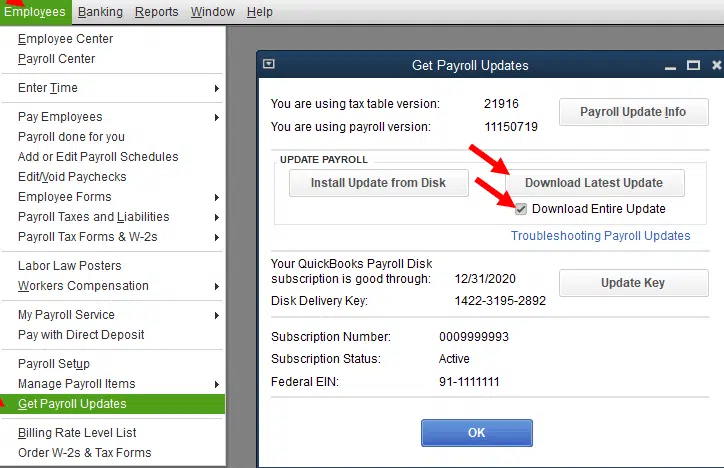Screen dimensions: 724x468
Task: Open Add or Edit Payroll Schedules
Action: 113,157
